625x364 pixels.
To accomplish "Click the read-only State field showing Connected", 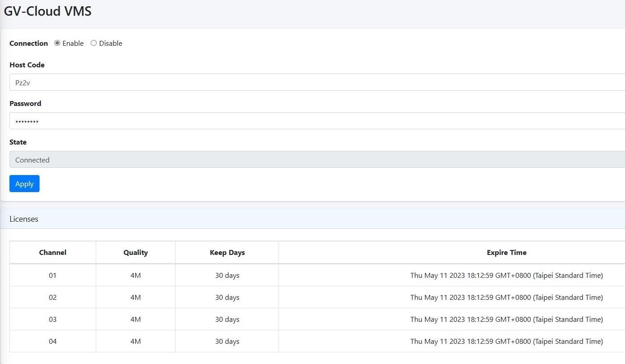I will pyautogui.click(x=315, y=160).
